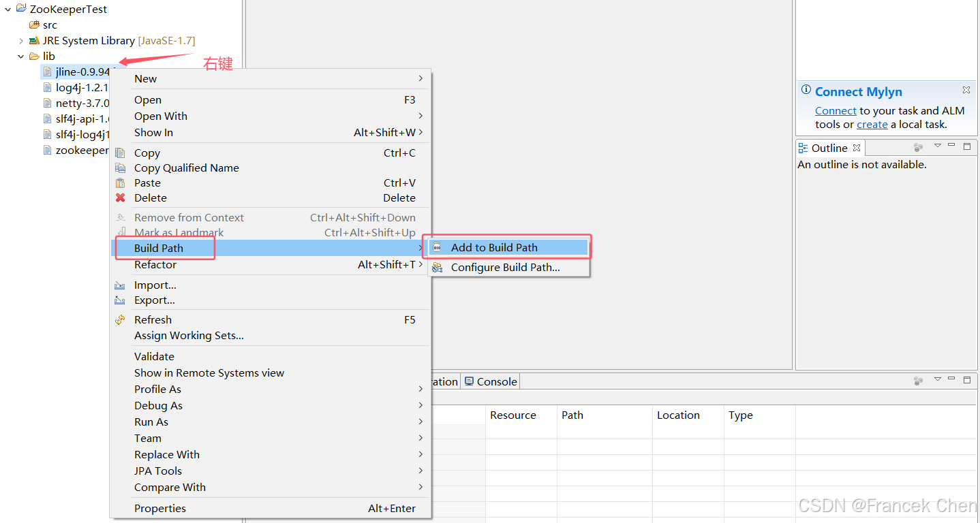
Task: Click the Add to Build Path jar icon
Action: coord(437,248)
